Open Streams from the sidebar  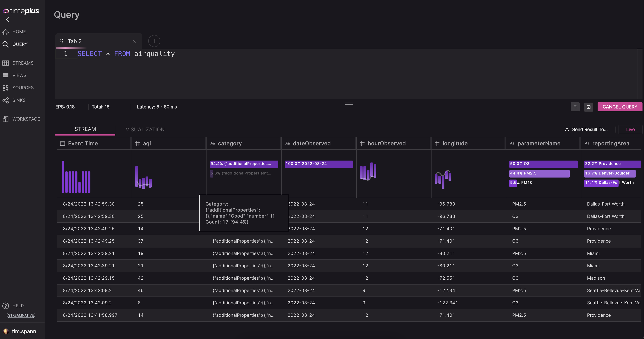[x=22, y=63]
